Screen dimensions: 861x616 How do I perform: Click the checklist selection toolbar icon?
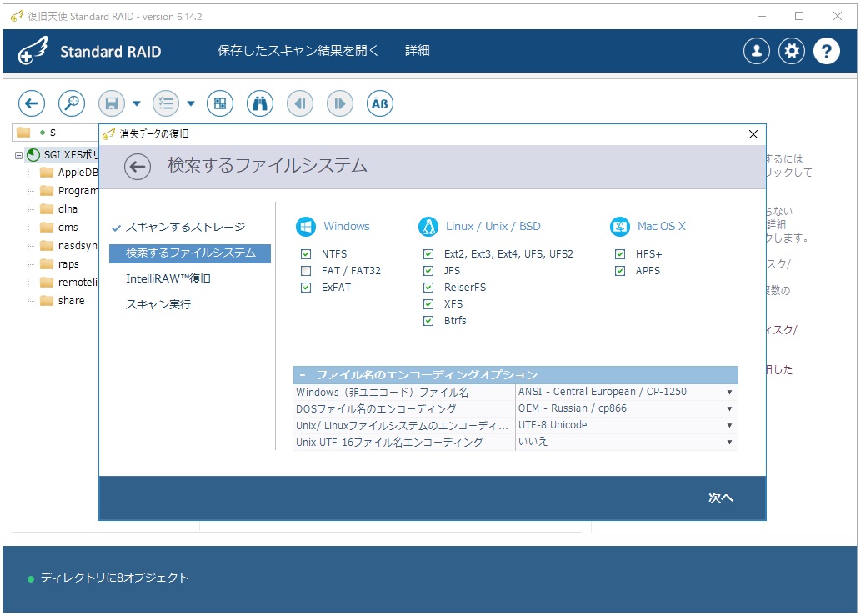(x=165, y=103)
